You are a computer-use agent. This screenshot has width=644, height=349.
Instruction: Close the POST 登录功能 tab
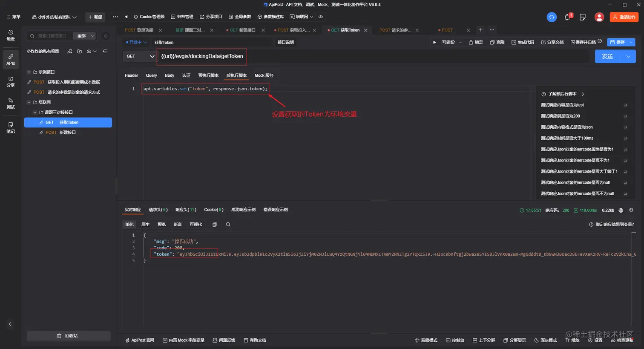[161, 30]
